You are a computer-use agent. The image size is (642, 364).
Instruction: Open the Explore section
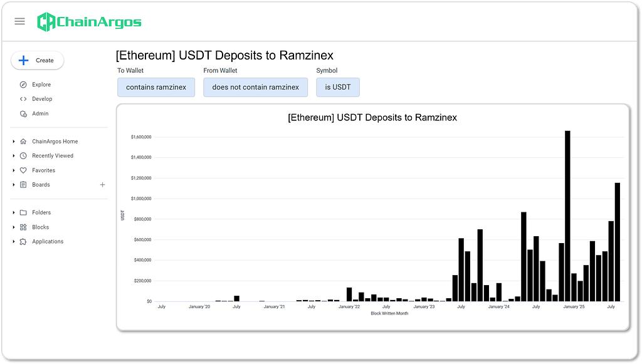point(41,85)
